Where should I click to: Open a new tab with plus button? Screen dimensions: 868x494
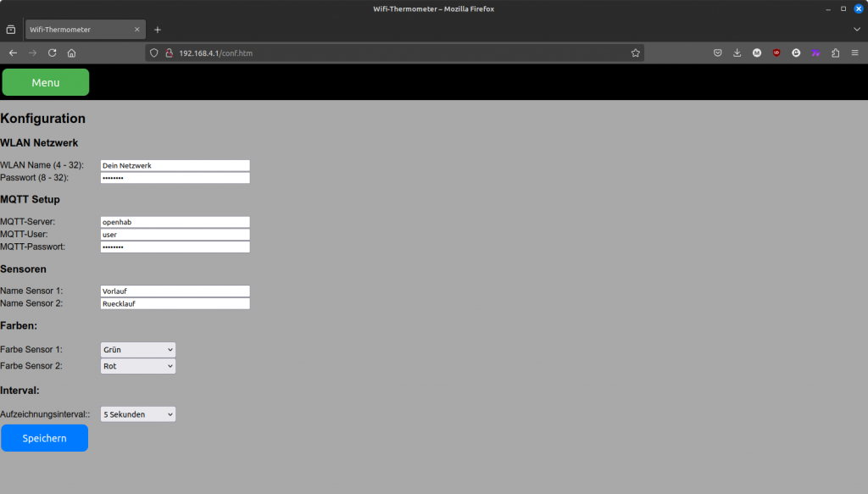pos(158,30)
